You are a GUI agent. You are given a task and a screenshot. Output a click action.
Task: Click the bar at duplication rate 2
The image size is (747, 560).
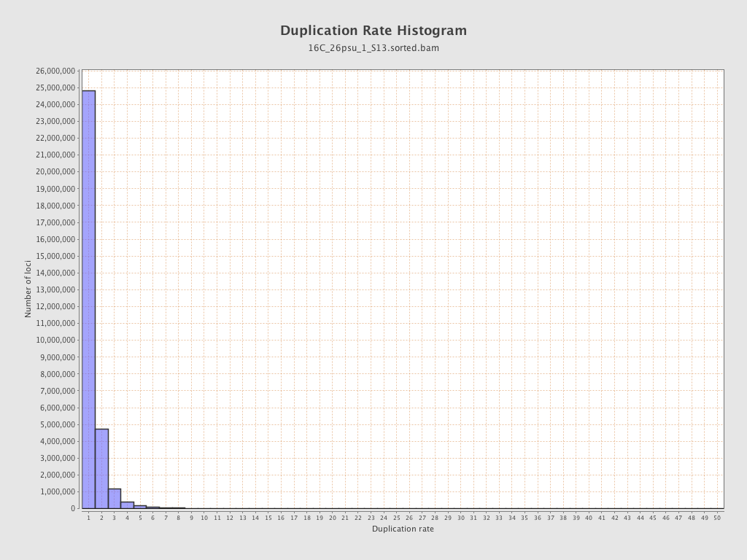pyautogui.click(x=101, y=469)
